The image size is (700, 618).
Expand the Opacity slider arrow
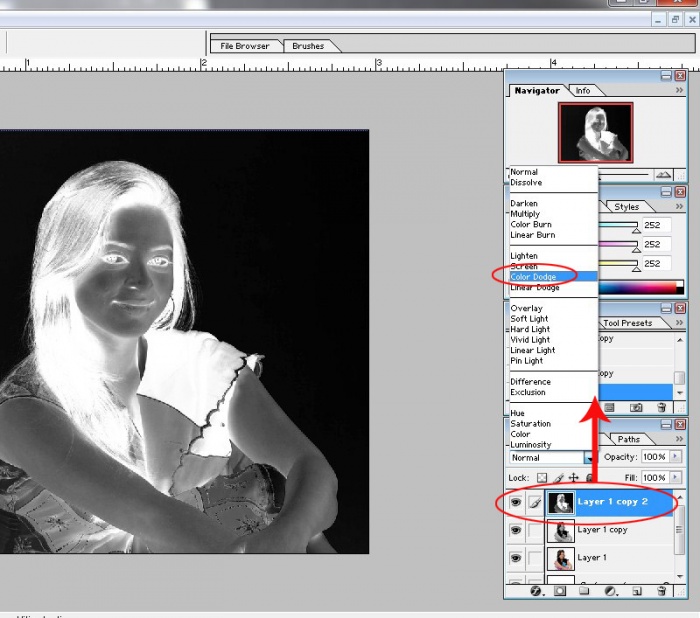tap(675, 458)
